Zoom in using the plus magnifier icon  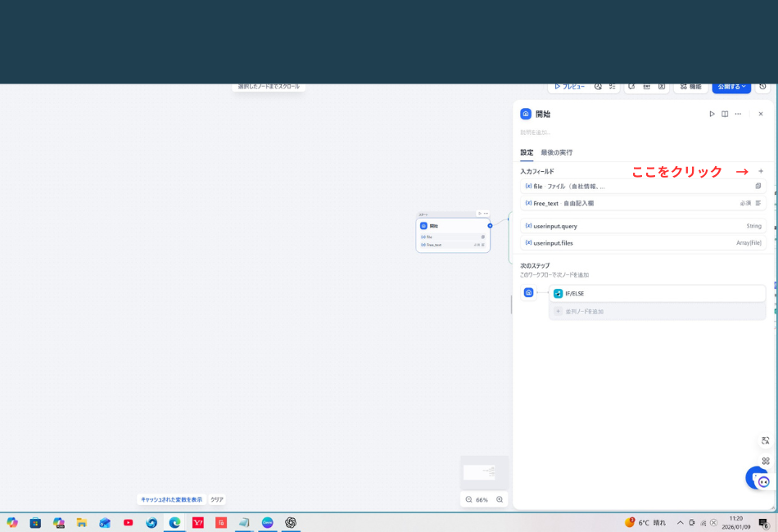click(499, 499)
